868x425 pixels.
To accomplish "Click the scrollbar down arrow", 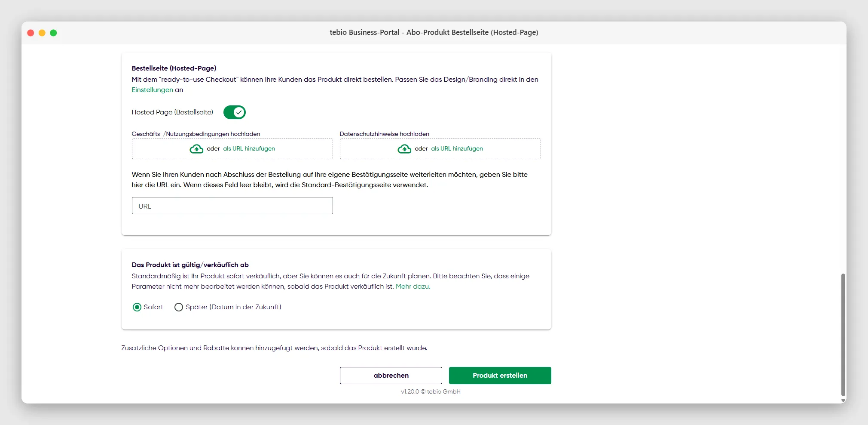I will pos(843,400).
